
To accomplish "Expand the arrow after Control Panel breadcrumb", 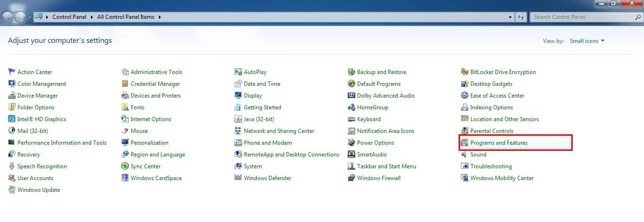I will coord(92,17).
